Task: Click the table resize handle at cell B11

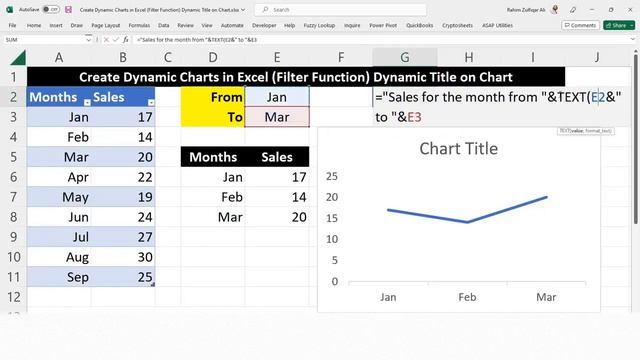Action: click(x=153, y=284)
